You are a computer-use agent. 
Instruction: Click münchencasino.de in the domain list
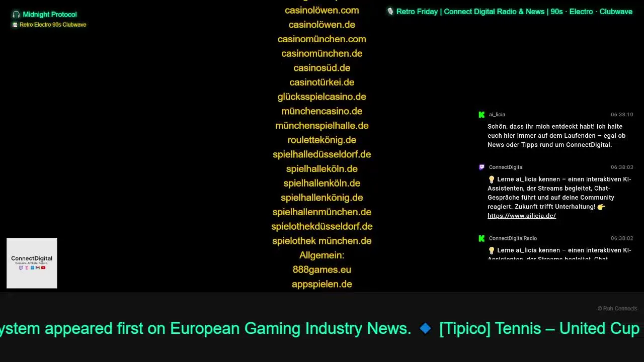pos(322,111)
